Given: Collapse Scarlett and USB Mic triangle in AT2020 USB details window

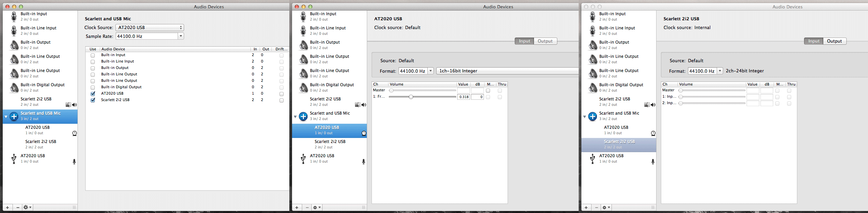Looking at the screenshot, I should (x=295, y=117).
